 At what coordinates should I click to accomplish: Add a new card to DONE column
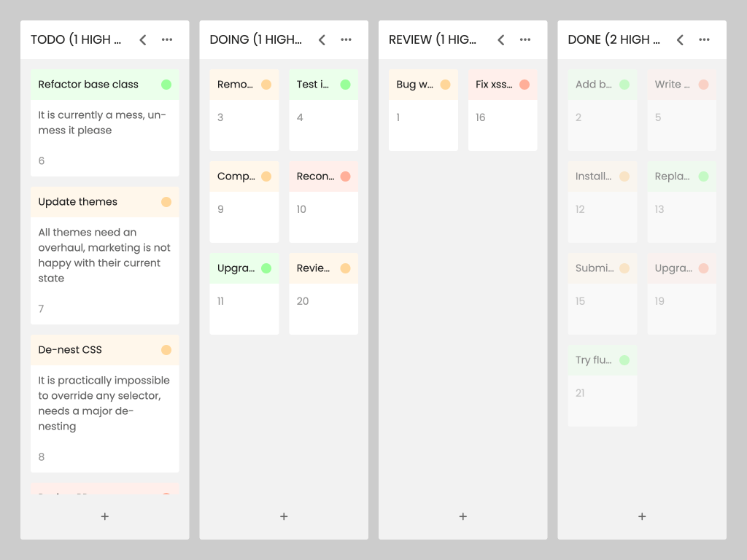[642, 517]
